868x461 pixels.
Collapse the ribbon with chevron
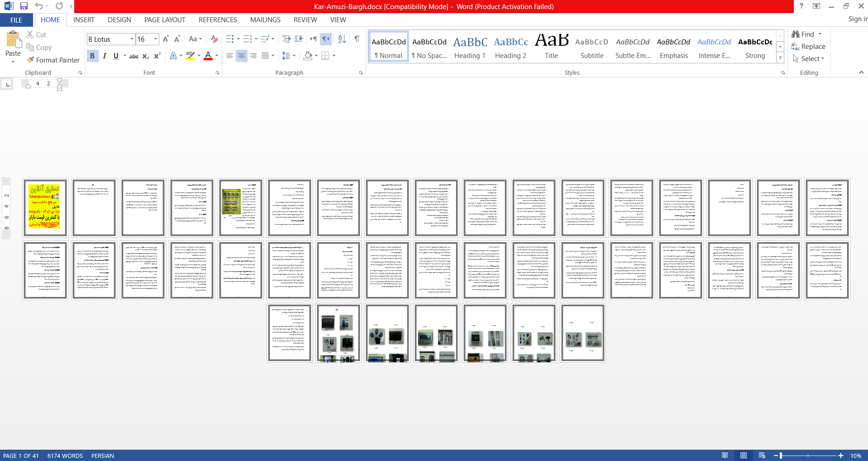(861, 72)
